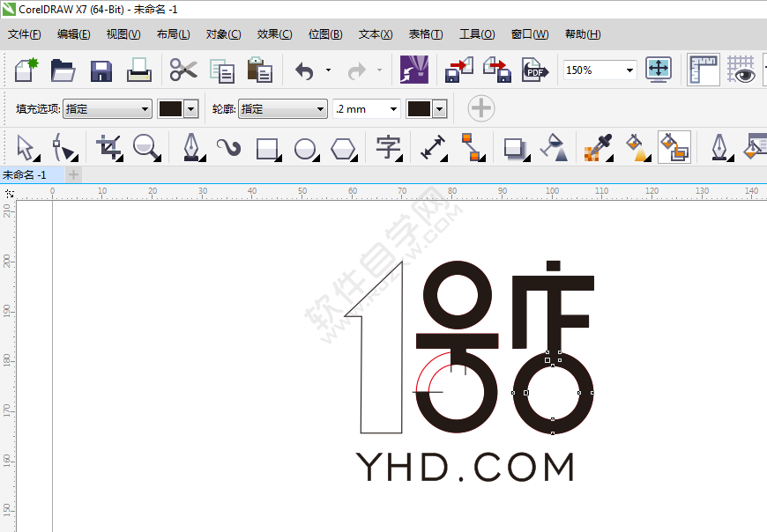This screenshot has height=532, width=767.
Task: Click the dark outline color swatch
Action: [420, 109]
